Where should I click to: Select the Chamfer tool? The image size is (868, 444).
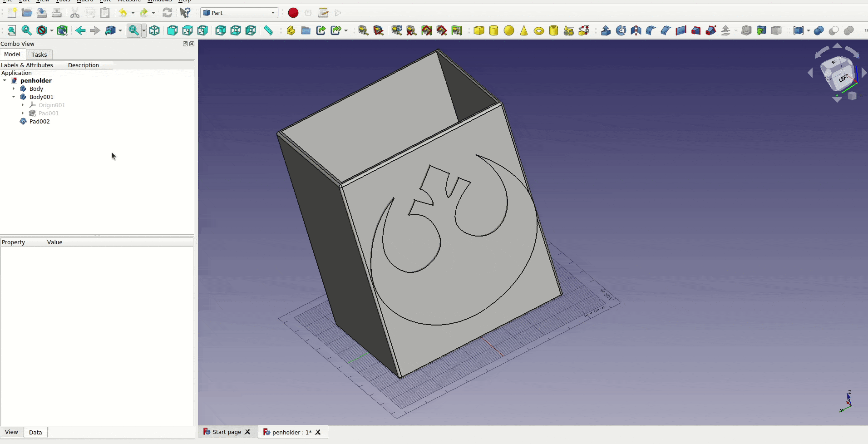(x=666, y=30)
